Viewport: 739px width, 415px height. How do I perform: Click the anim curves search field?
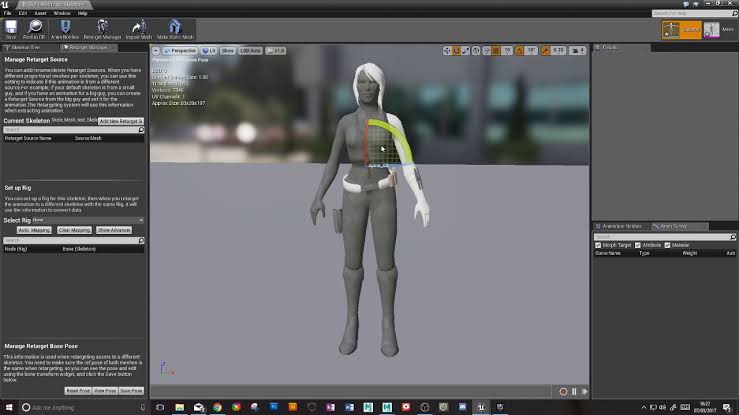click(x=665, y=237)
